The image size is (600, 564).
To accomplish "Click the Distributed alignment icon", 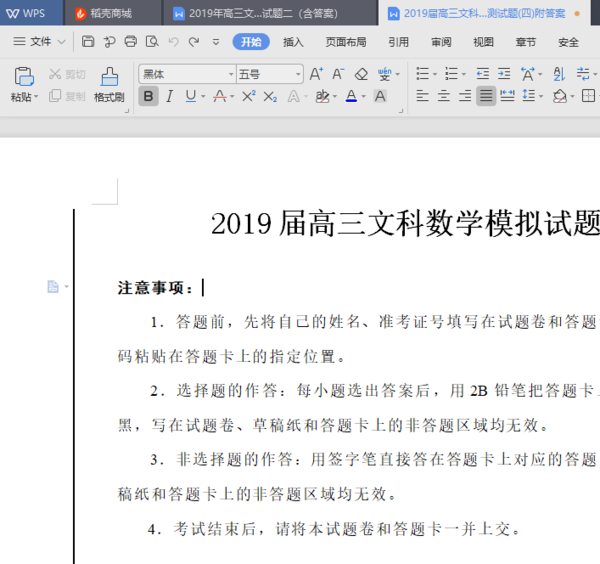I will [x=507, y=96].
